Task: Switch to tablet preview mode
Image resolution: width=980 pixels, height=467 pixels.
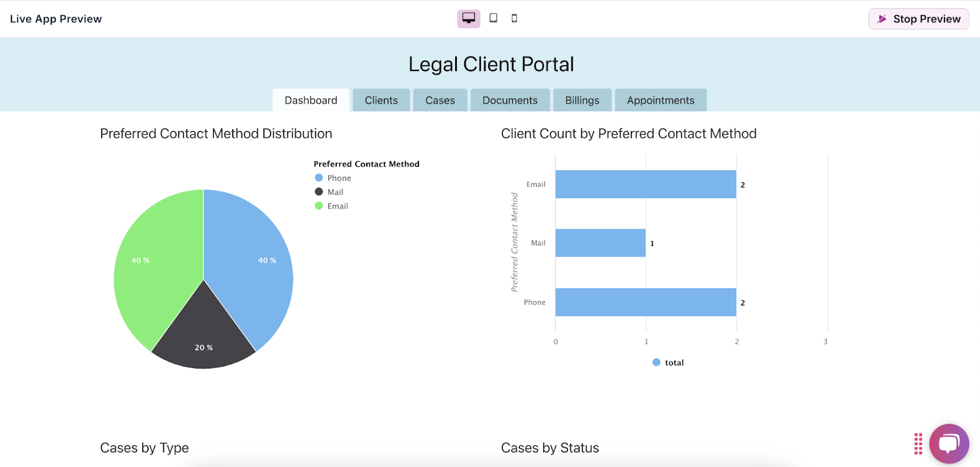Action: point(493,18)
